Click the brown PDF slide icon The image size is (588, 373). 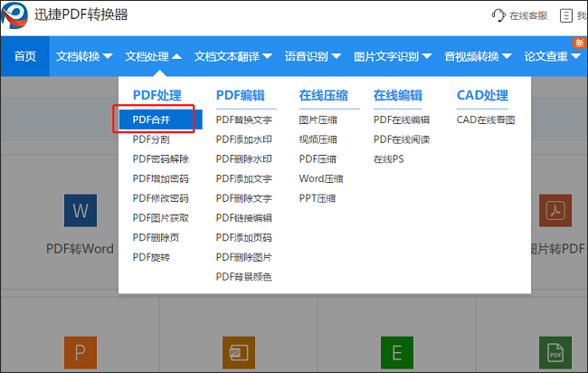(x=239, y=353)
